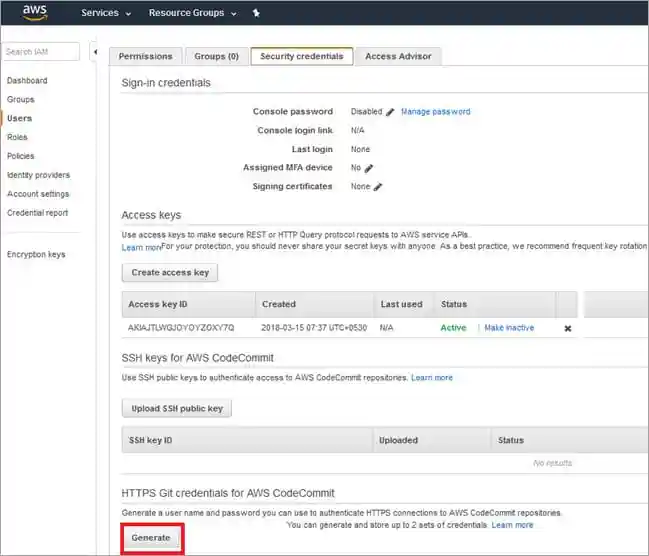This screenshot has width=649, height=556.
Task: Go to Roles in the sidebar
Action: click(17, 137)
